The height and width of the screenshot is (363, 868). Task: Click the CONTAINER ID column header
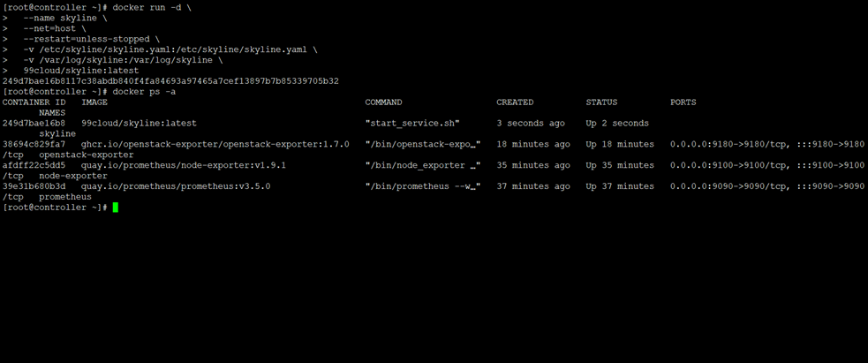[34, 102]
